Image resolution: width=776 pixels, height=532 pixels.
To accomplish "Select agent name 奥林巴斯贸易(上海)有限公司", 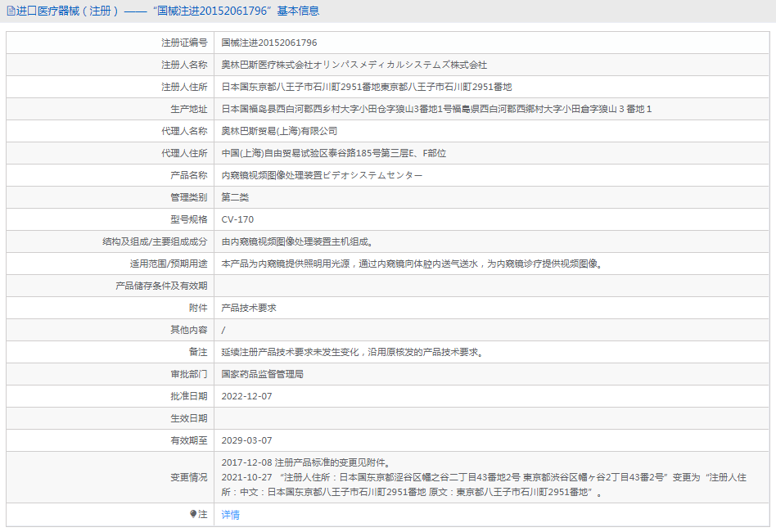I will (x=279, y=131).
